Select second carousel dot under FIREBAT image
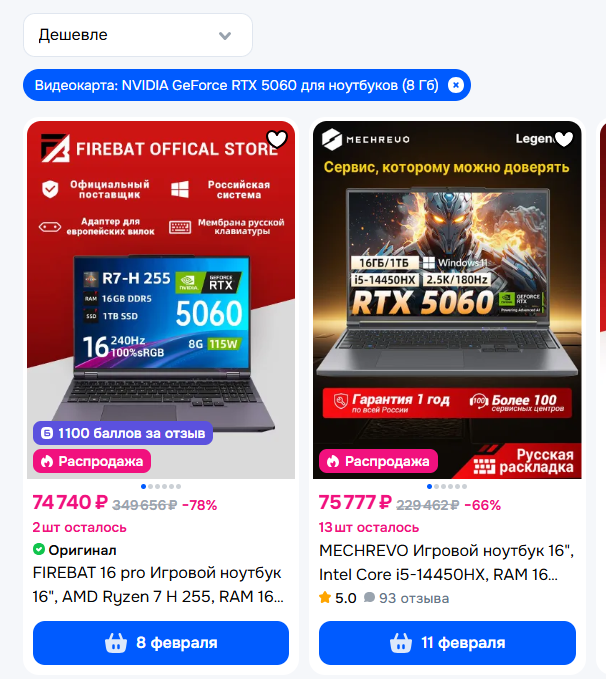The width and height of the screenshot is (606, 679). point(150,486)
